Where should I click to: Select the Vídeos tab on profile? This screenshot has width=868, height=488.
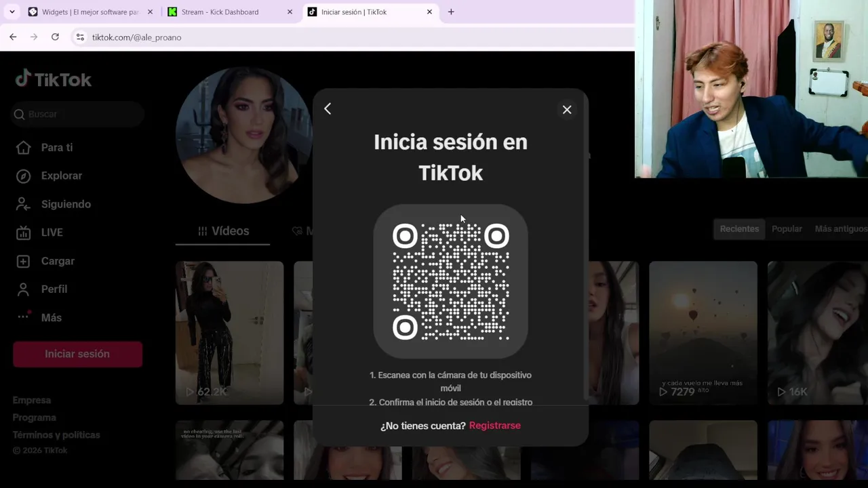223,231
